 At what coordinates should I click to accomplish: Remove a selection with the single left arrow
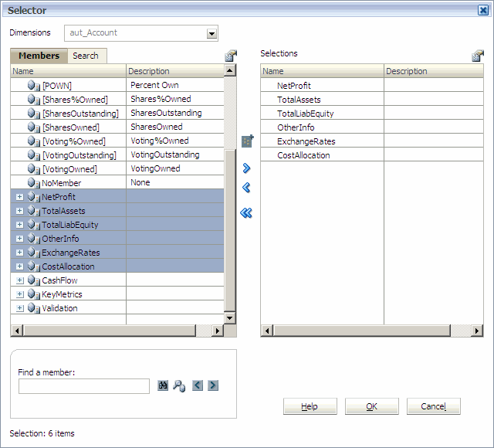click(x=246, y=188)
